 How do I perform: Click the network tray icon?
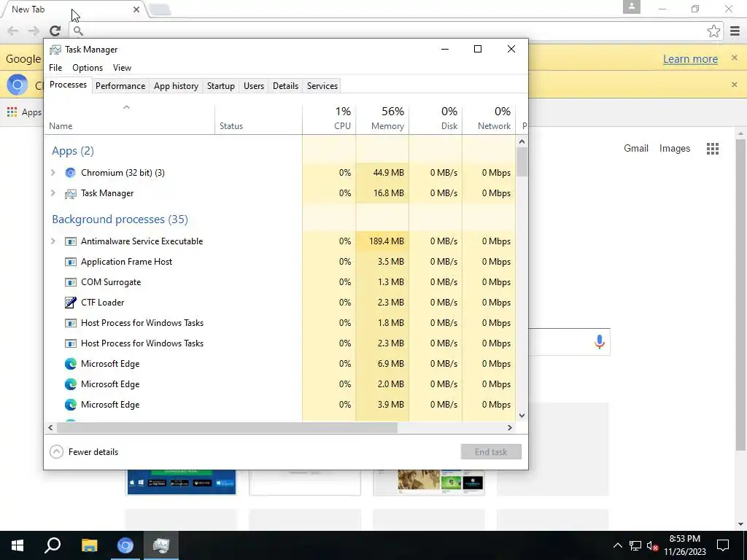point(635,545)
